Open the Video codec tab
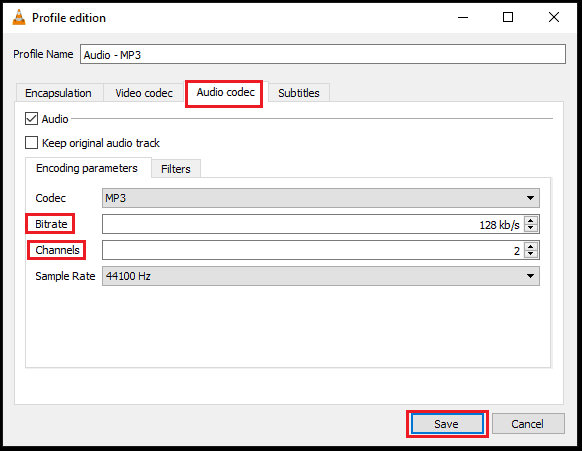Screen dimensions: 582x451 (144, 93)
